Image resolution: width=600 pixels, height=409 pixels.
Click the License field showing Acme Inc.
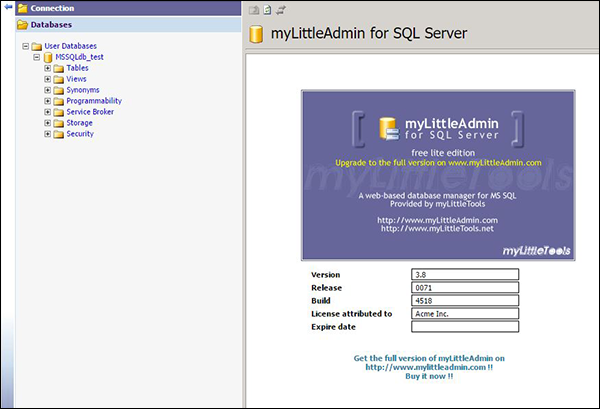coord(465,313)
